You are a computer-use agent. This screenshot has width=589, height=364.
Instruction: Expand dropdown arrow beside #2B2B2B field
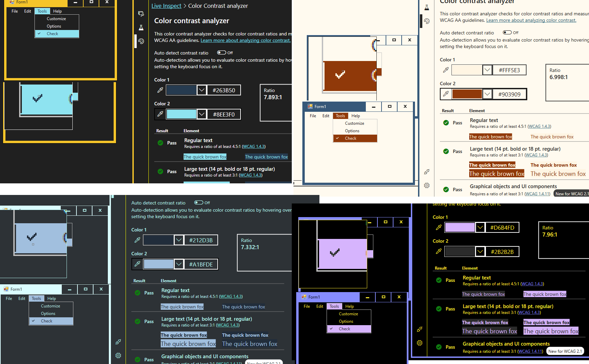pos(480,251)
